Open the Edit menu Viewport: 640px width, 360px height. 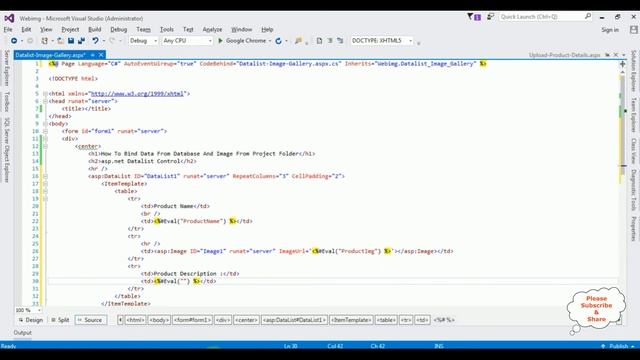(26, 30)
